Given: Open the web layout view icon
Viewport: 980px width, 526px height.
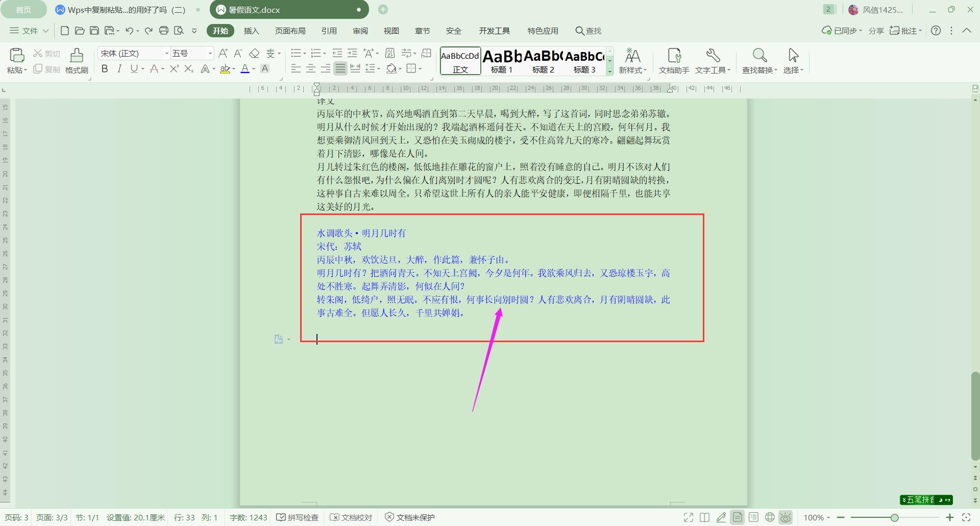Looking at the screenshot, I should click(769, 517).
